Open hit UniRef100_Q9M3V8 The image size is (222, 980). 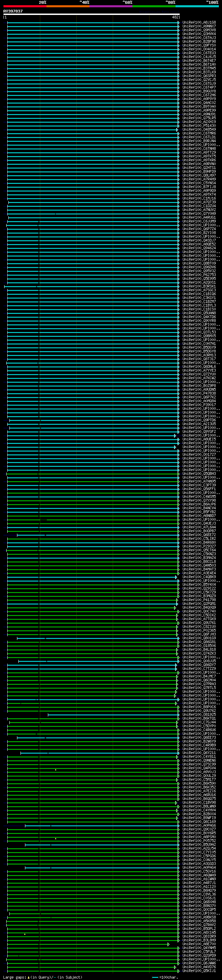[x=199, y=30]
